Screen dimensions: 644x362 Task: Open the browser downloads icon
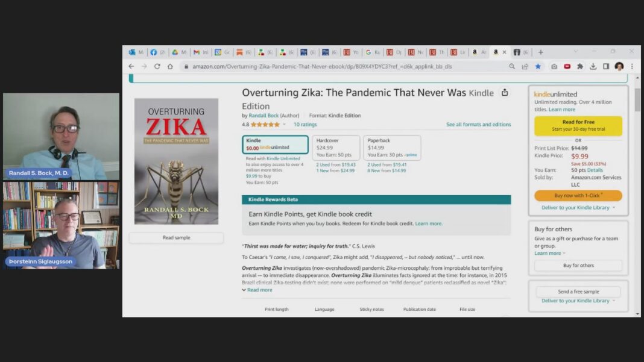tap(593, 66)
